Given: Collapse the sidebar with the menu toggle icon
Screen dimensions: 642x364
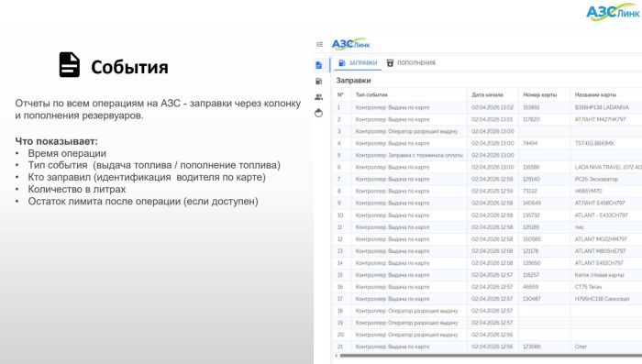Looking at the screenshot, I should pos(319,44).
